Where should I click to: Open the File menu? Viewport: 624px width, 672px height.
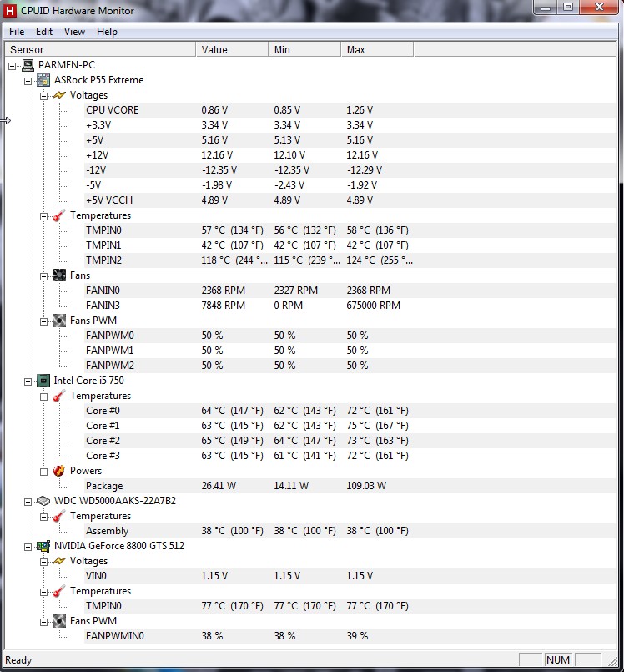[x=17, y=32]
